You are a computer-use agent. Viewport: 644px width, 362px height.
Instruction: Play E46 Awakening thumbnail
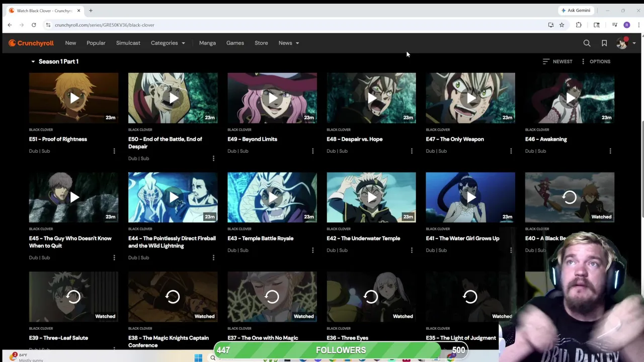pyautogui.click(x=569, y=98)
